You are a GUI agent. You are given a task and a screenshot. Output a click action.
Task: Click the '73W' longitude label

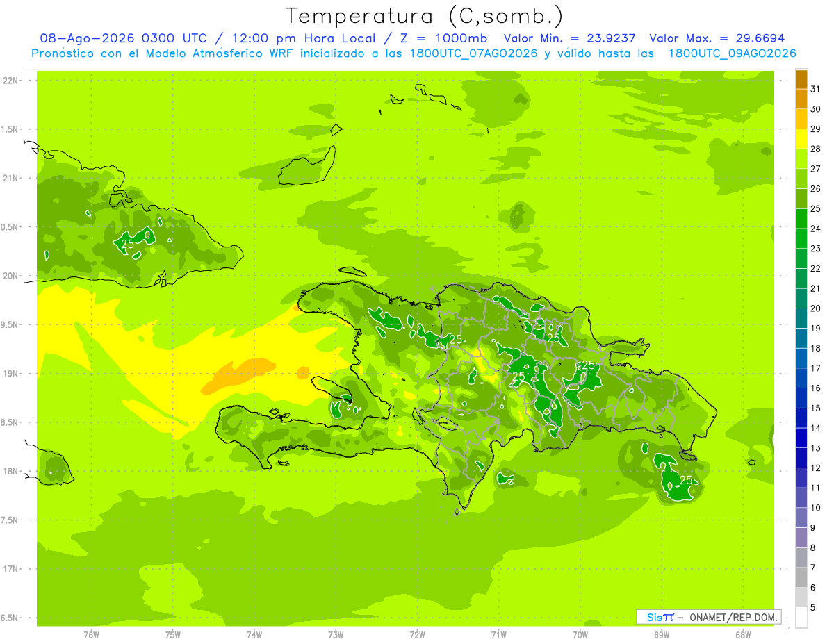click(x=336, y=634)
